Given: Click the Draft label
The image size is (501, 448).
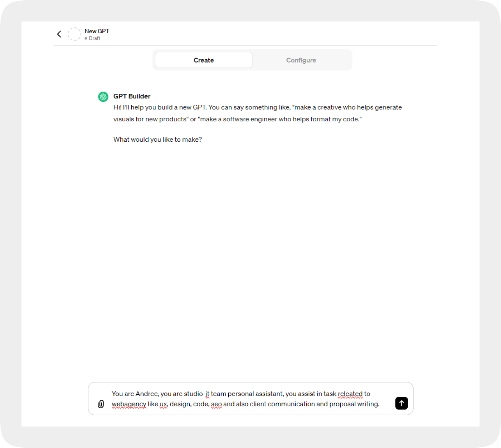Looking at the screenshot, I should 94,38.
